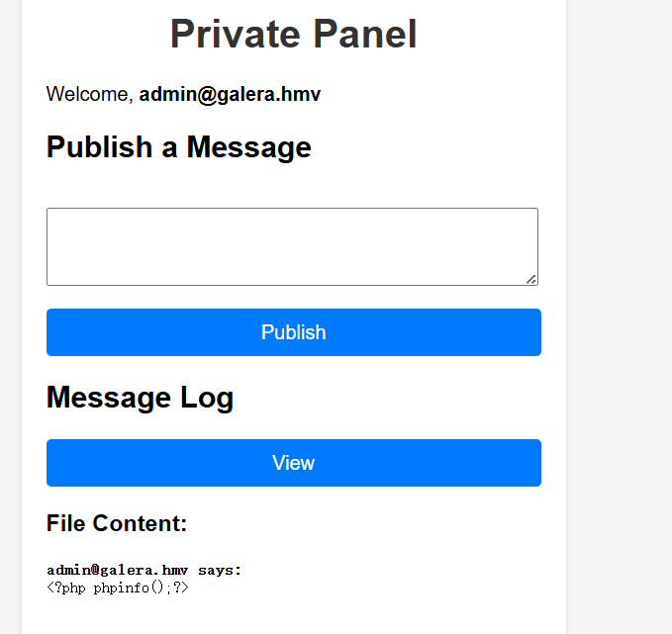Click the Welcome greeting word
Screen dimensions: 672x634
click(x=90, y=94)
